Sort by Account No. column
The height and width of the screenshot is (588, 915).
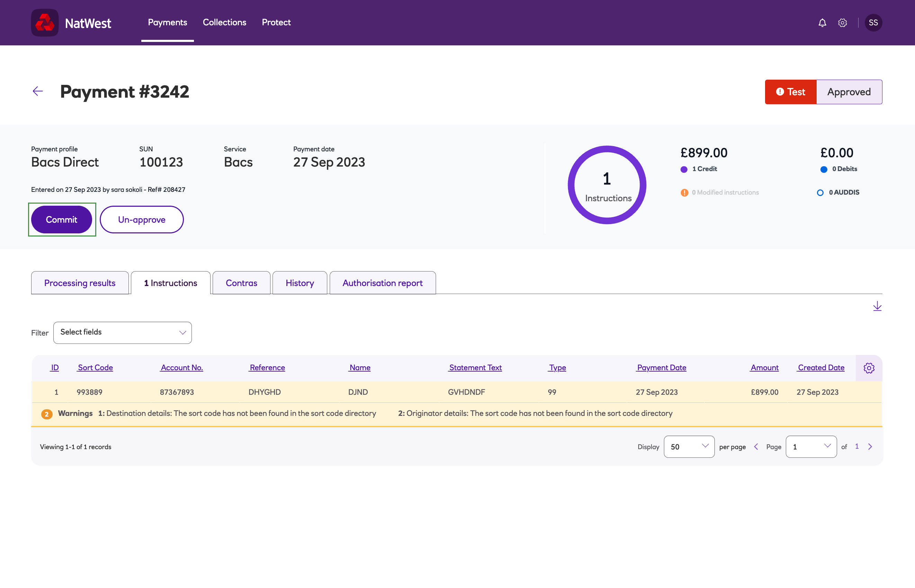point(181,368)
